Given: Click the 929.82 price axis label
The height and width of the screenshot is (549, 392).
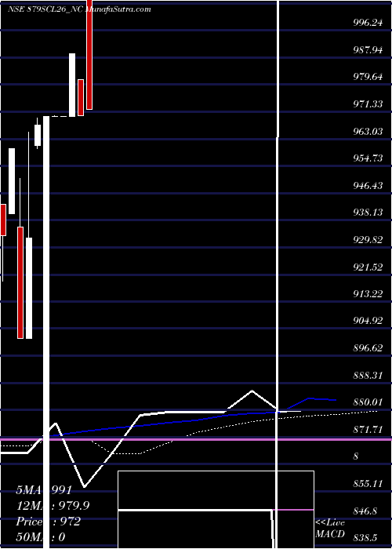Looking at the screenshot, I should click(368, 240).
